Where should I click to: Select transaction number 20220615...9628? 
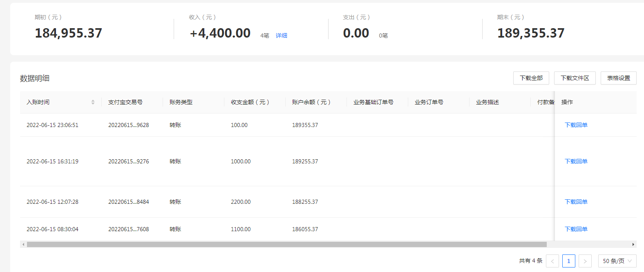click(x=129, y=125)
